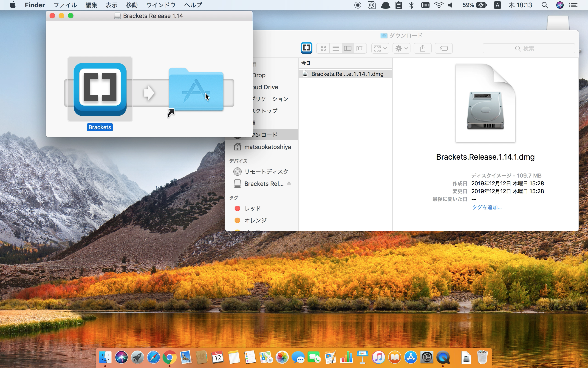Click the Edit Tags button in toolbar
588x368 pixels.
click(x=444, y=49)
